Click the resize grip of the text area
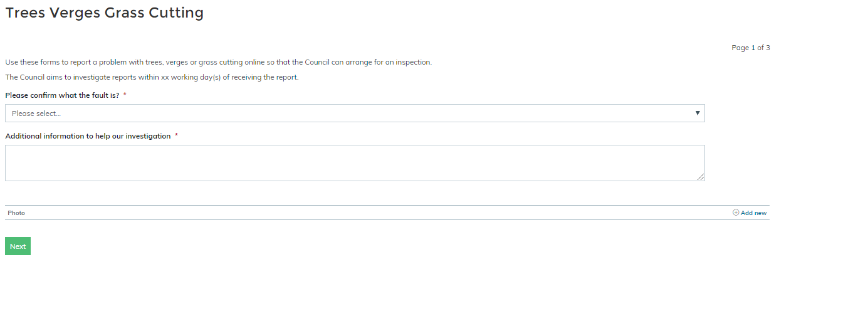 [701, 177]
